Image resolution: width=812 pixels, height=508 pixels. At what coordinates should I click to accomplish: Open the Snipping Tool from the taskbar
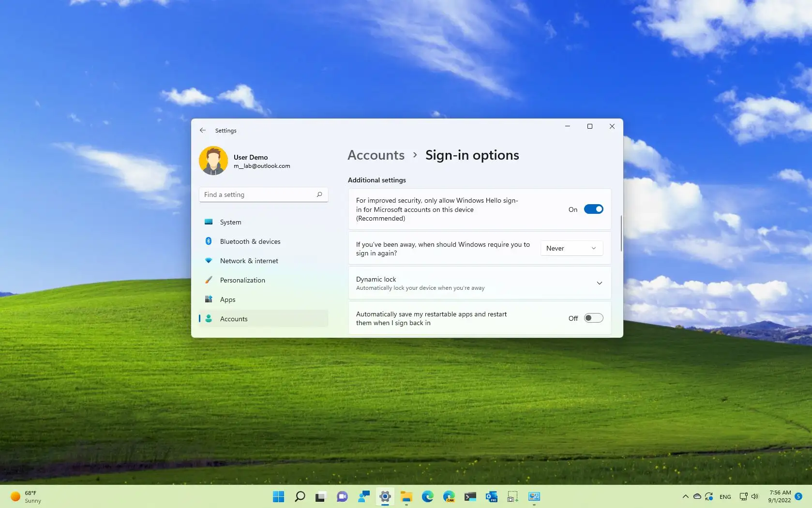click(x=512, y=496)
